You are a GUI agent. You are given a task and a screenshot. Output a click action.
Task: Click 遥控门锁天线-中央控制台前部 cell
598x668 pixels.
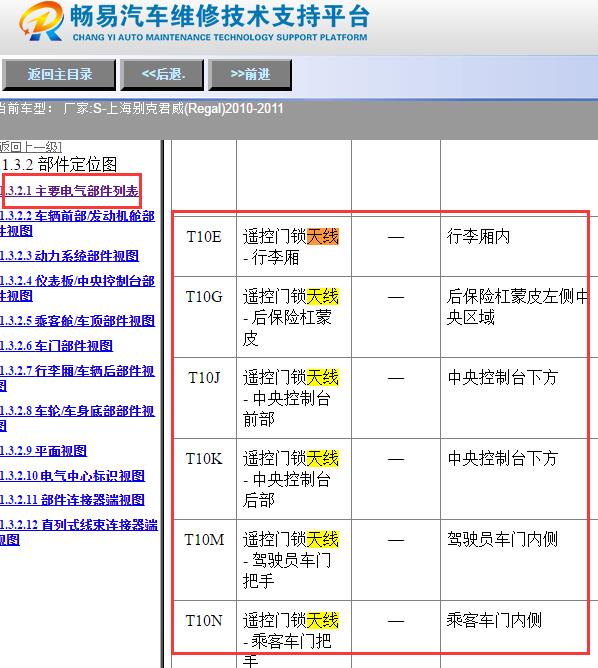click(x=294, y=398)
